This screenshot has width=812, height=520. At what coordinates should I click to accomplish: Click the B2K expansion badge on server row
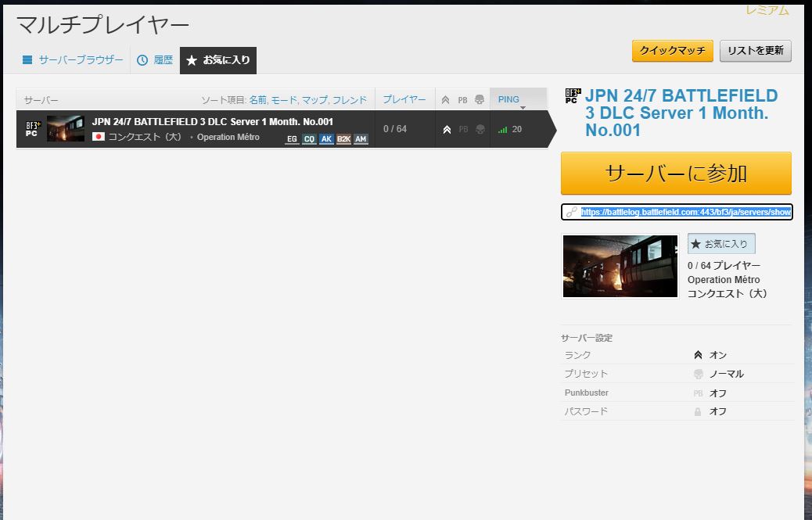click(343, 139)
